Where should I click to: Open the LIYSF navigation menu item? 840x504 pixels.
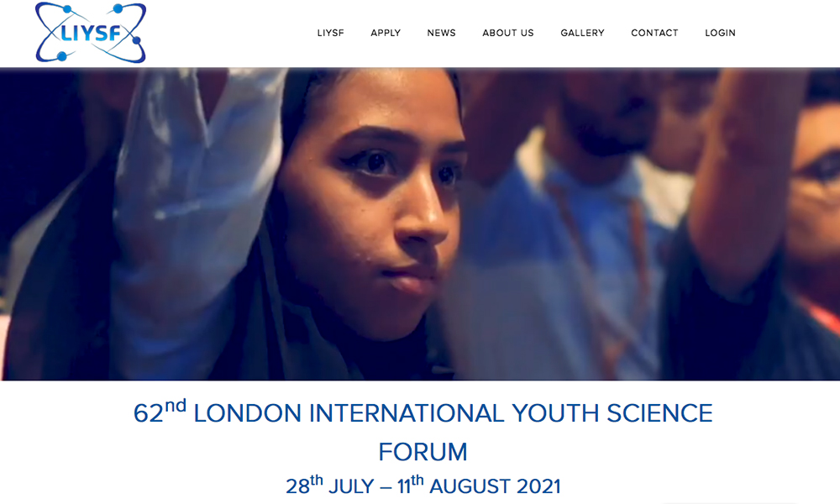(330, 33)
